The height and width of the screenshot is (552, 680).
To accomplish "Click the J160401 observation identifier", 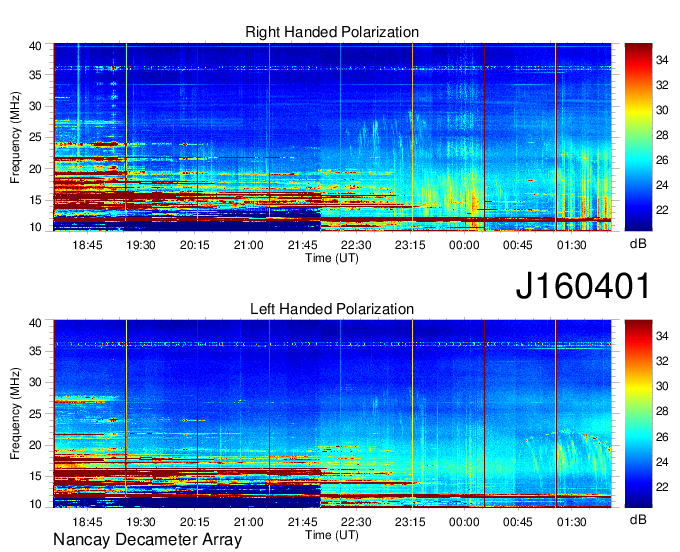I will click(583, 286).
